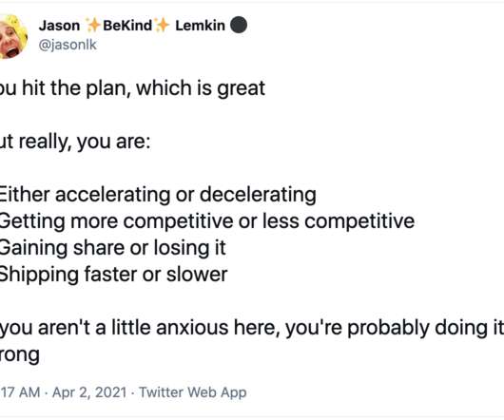Open the @jasonlk handle link

pyautogui.click(x=68, y=45)
